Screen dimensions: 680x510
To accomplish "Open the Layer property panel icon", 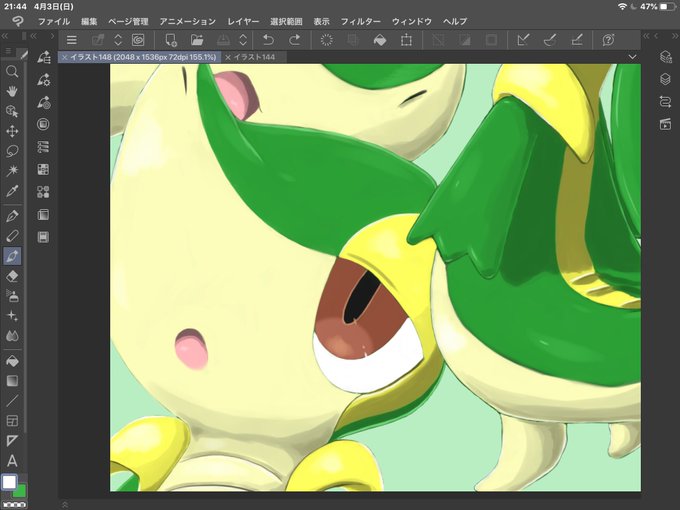I will [x=665, y=57].
